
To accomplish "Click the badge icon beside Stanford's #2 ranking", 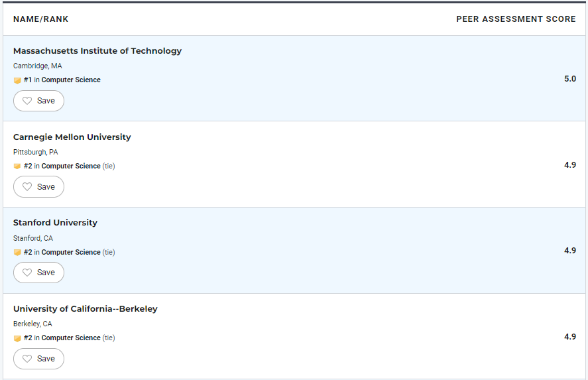I will (17, 253).
